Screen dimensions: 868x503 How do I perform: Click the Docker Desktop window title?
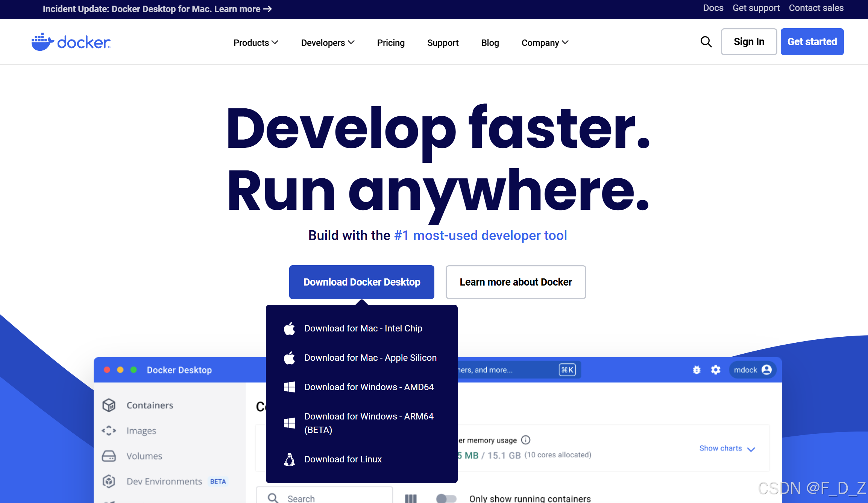coord(179,370)
